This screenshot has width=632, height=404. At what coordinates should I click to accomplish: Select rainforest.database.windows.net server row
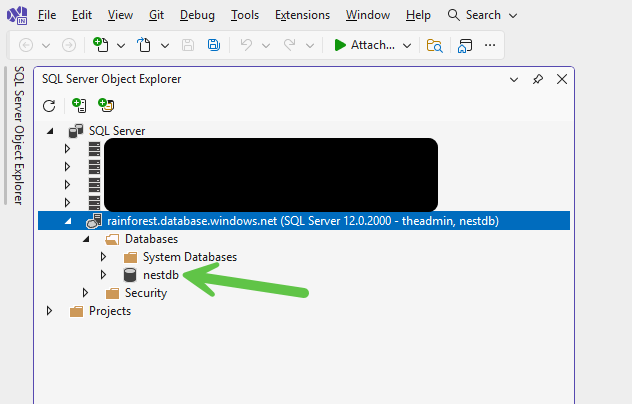304,221
